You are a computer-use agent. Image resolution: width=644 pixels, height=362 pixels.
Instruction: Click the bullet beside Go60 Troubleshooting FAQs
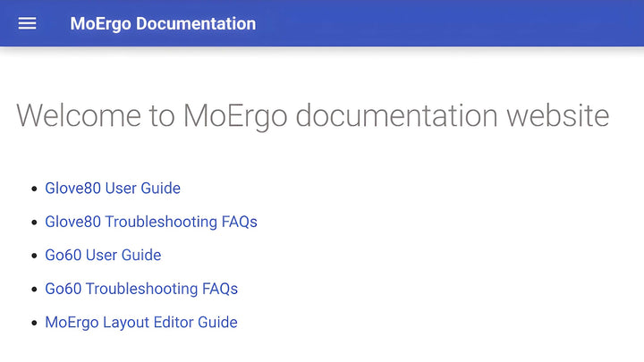35,290
